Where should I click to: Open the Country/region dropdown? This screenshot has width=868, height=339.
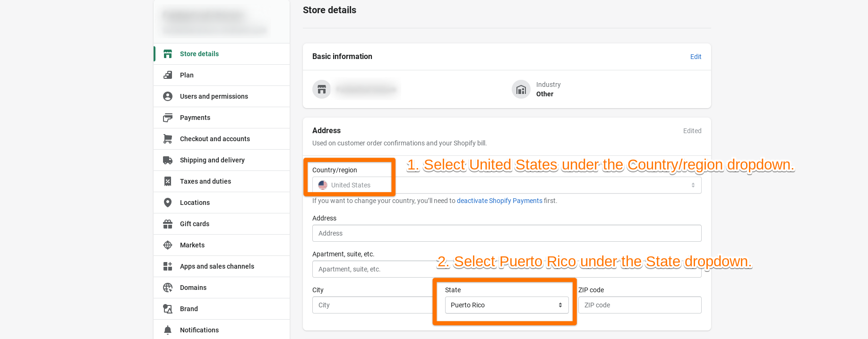click(507, 185)
